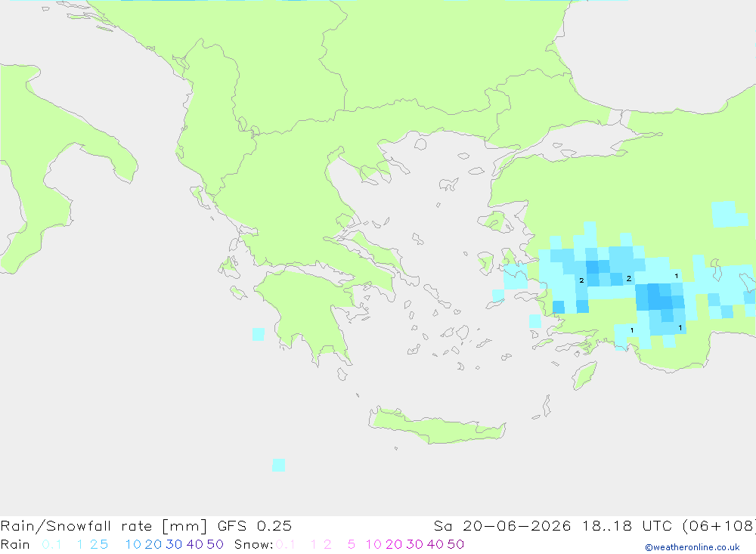The width and height of the screenshot is (756, 554).
Task: Select the Rain legend value 10
Action: click(133, 544)
